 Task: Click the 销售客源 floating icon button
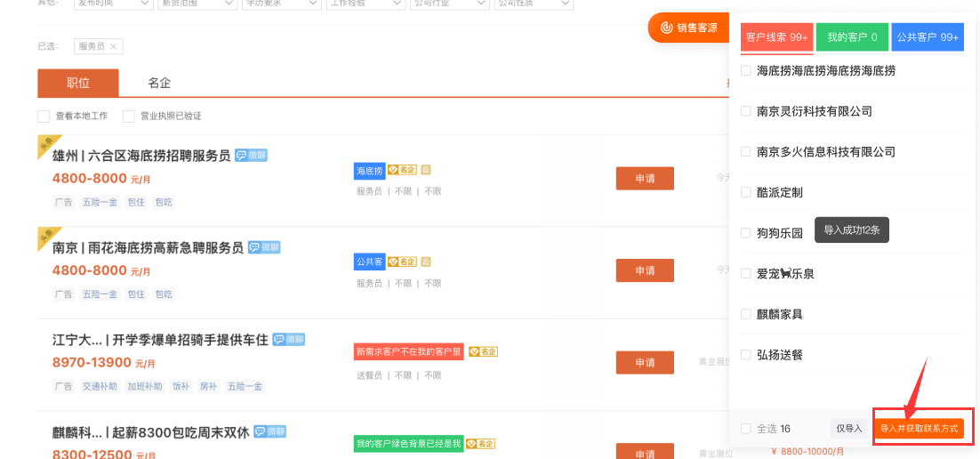coord(688,28)
